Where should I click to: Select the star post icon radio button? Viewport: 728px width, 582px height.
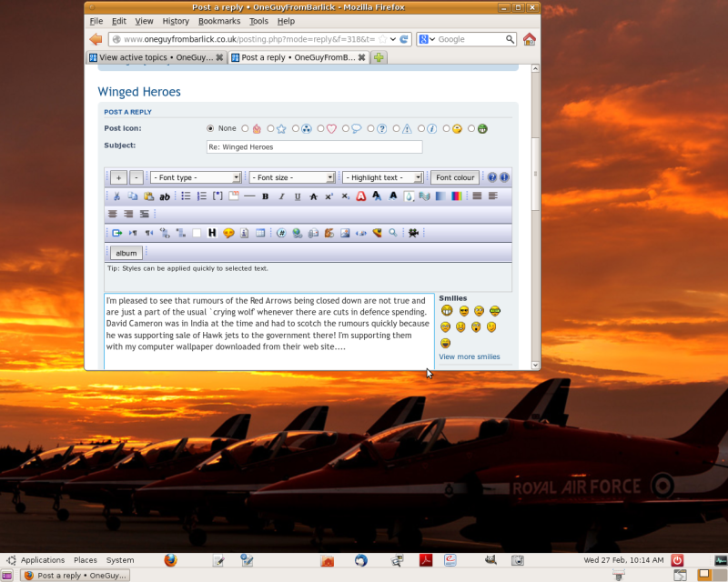[x=270, y=129]
